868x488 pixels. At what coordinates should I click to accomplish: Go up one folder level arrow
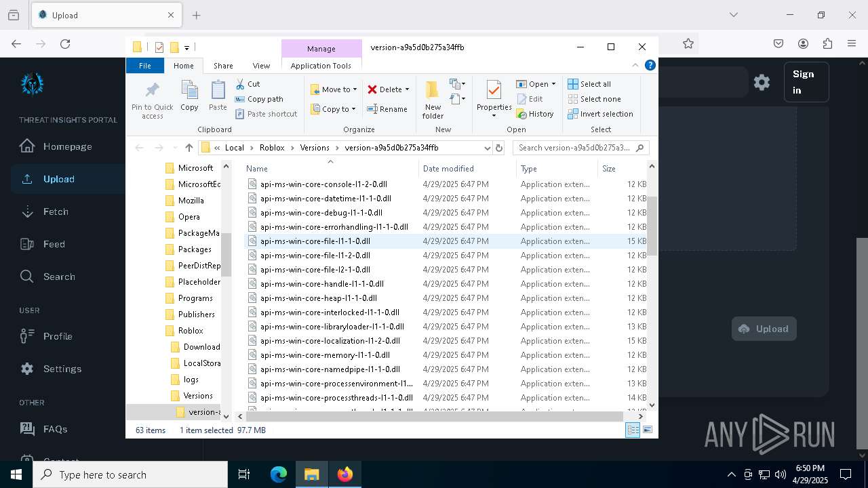pos(189,148)
